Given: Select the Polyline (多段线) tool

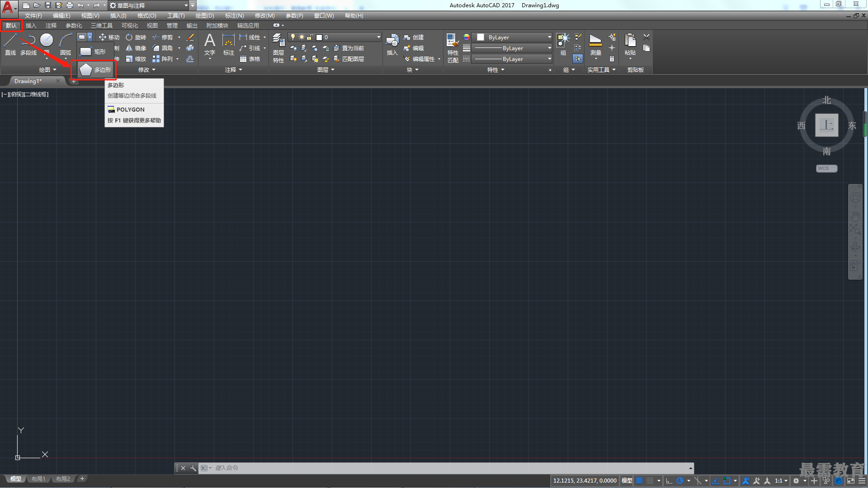Looking at the screenshot, I should click(x=28, y=45).
